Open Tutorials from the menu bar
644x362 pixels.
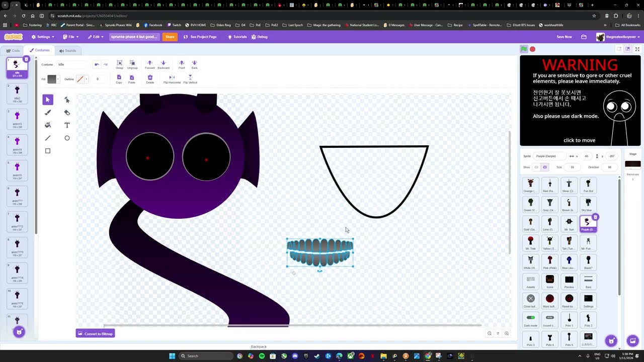pos(237,37)
